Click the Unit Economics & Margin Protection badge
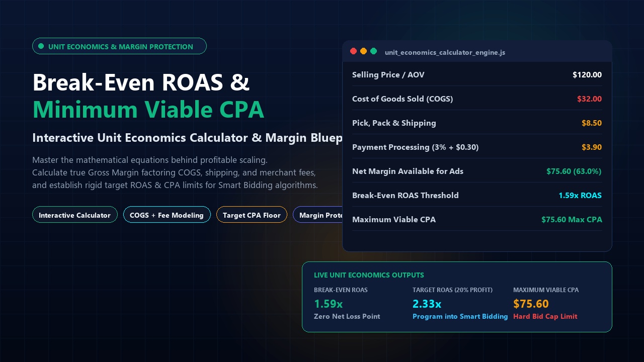 coord(119,46)
